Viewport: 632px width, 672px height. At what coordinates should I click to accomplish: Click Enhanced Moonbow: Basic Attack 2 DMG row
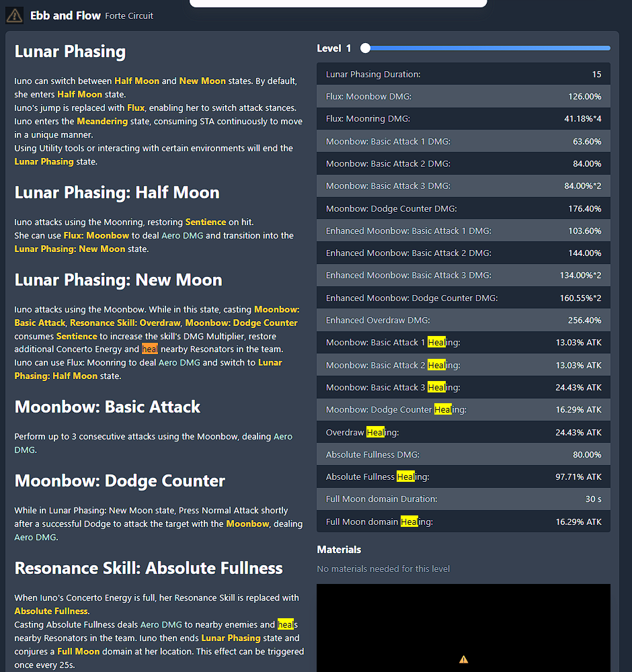tap(463, 253)
